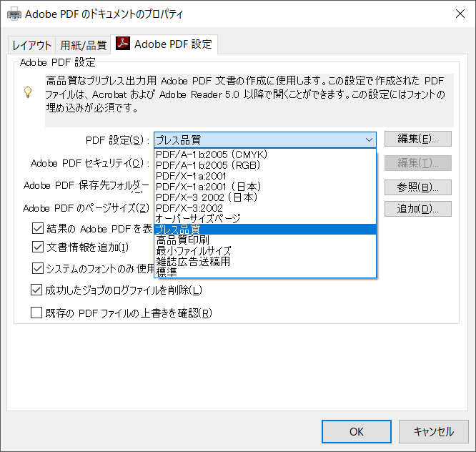Image resolution: width=476 pixels, height=452 pixels.
Task: Click the lightbulb hint icon
Action: 28,92
